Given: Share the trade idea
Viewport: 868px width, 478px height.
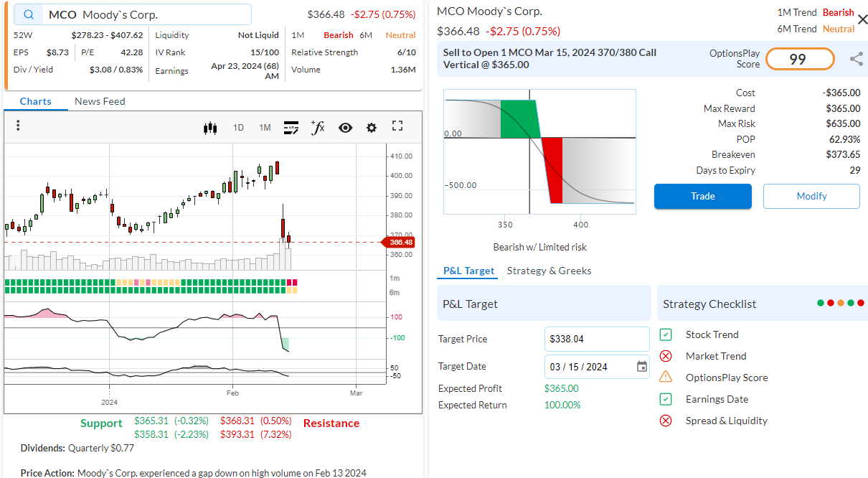Looking at the screenshot, I should pyautogui.click(x=856, y=59).
